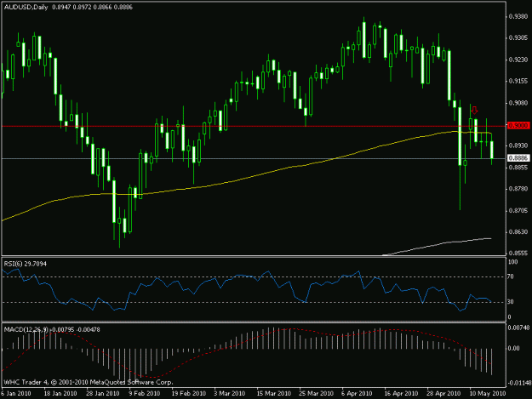Click the 0.9380 price axis label
The width and height of the screenshot is (532, 399).
pyautogui.click(x=518, y=16)
